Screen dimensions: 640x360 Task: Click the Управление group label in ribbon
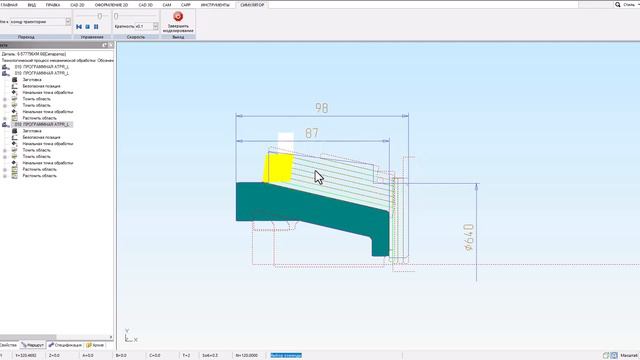point(92,37)
